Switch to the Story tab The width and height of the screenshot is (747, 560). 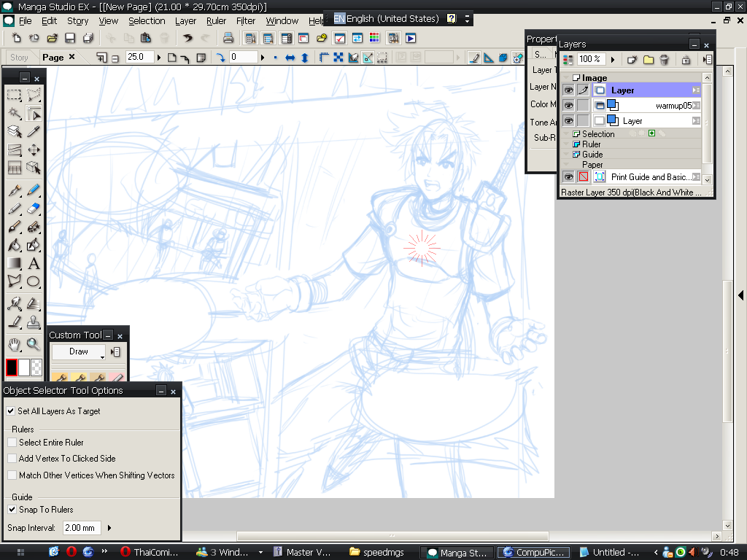point(19,58)
